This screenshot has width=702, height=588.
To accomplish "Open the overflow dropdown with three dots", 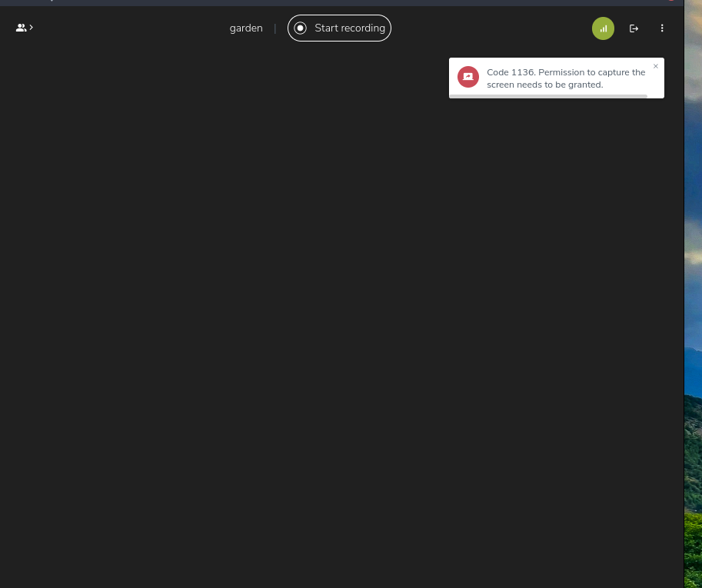I will [661, 28].
